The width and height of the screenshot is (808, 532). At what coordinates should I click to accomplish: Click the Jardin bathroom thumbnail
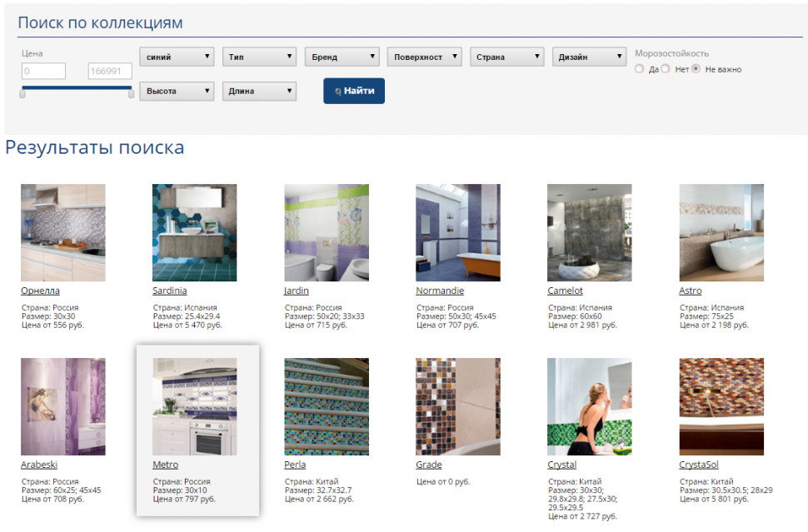(327, 233)
